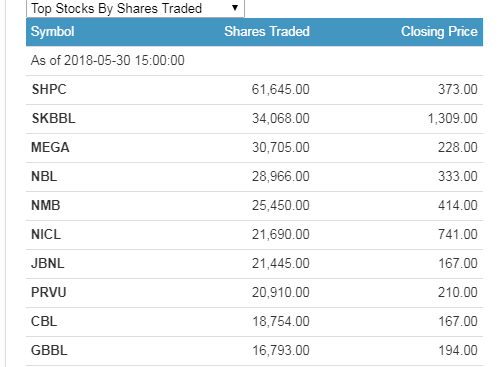The height and width of the screenshot is (367, 504).
Task: Sort by the Symbol column header
Action: click(x=52, y=32)
